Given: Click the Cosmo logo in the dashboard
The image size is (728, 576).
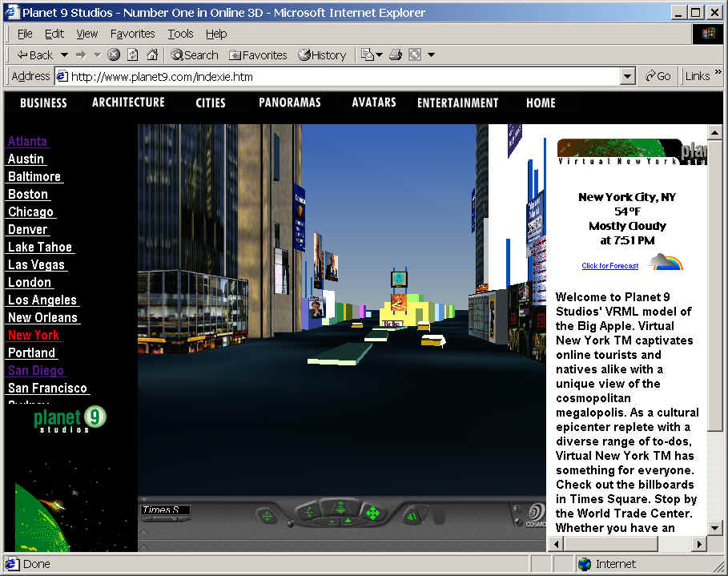Looking at the screenshot, I should coord(536,514).
